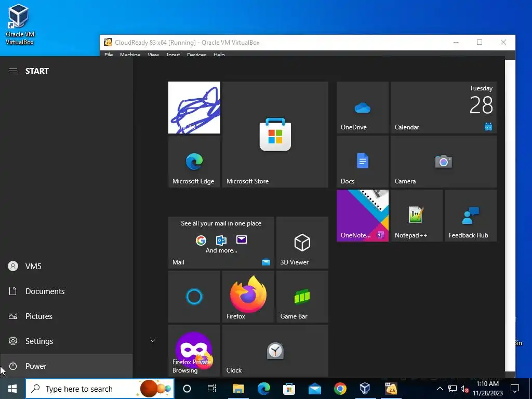Open Machine menu in VirtualBox window
Viewport: 532px width, 399px height.
(x=130, y=55)
